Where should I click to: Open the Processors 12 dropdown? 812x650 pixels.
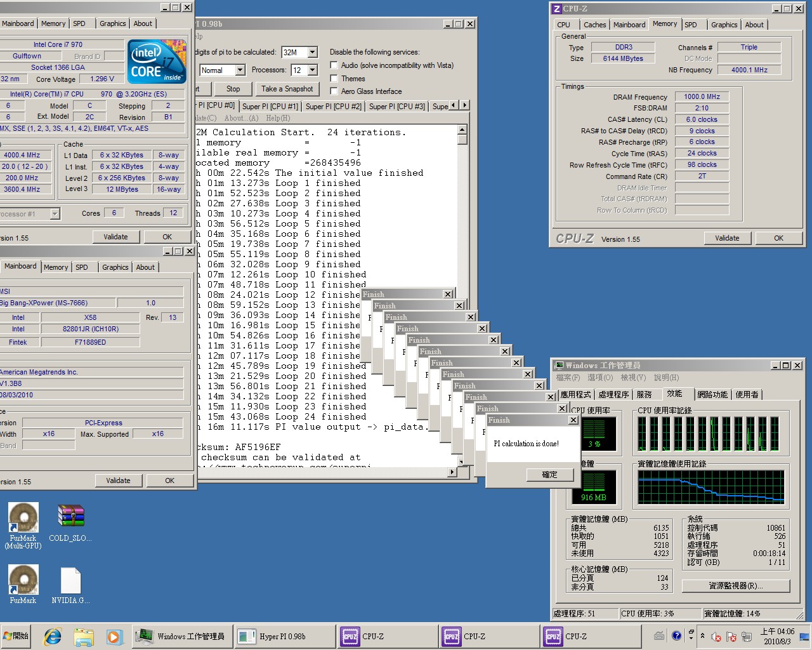point(313,70)
